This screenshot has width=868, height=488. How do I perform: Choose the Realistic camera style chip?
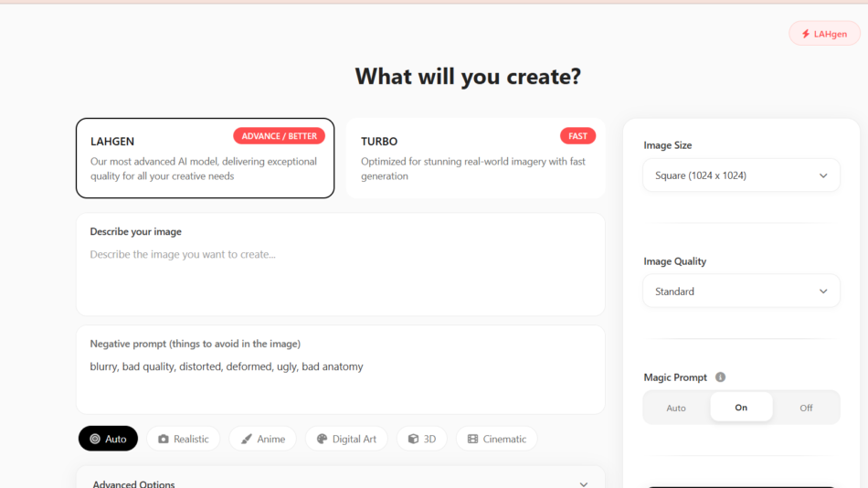coord(183,439)
